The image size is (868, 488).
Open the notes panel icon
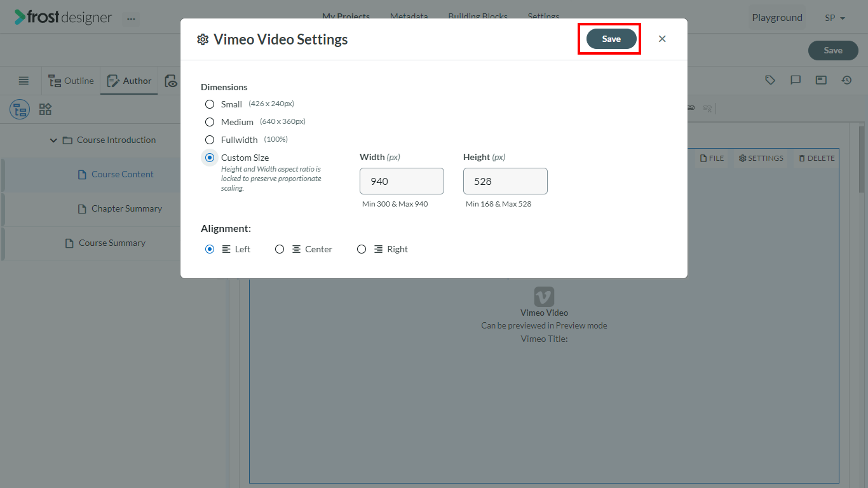point(821,80)
